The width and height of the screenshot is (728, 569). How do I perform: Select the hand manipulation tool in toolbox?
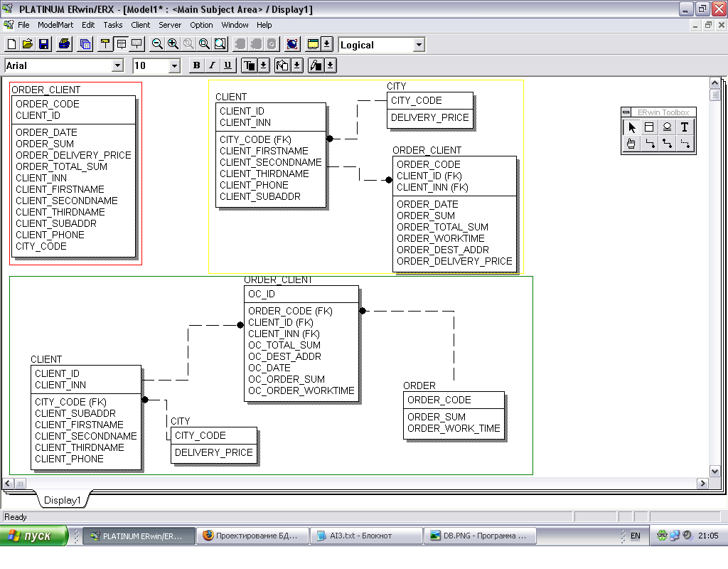point(631,144)
